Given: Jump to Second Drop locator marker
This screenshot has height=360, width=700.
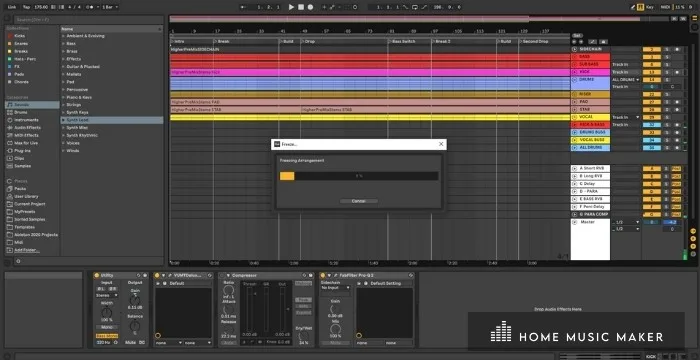Looking at the screenshot, I should click(534, 42).
